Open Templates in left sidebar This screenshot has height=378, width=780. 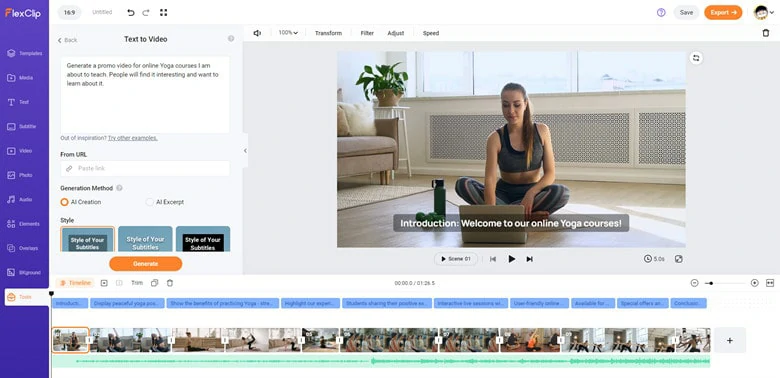[25, 53]
